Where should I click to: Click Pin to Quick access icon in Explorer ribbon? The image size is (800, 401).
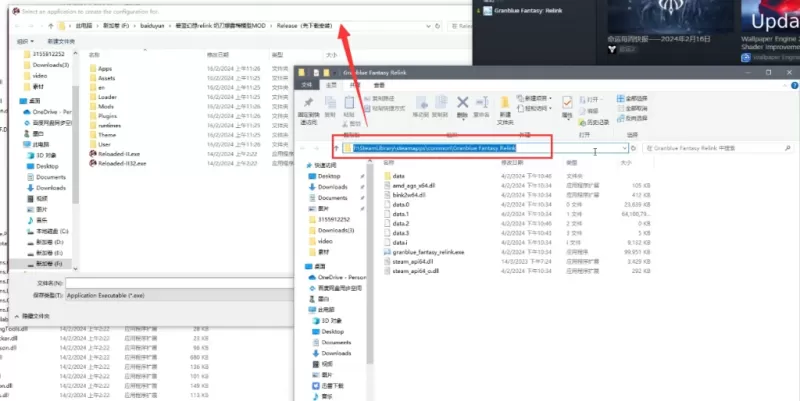[x=308, y=103]
